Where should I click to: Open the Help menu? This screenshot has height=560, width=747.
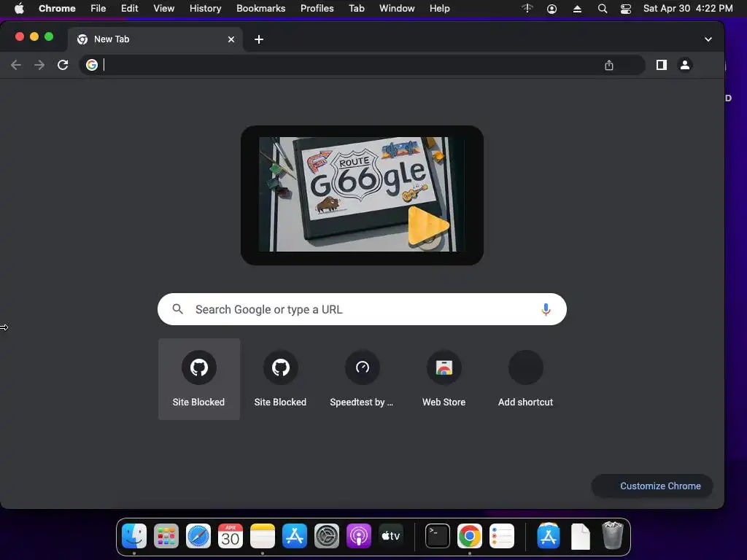(x=439, y=9)
